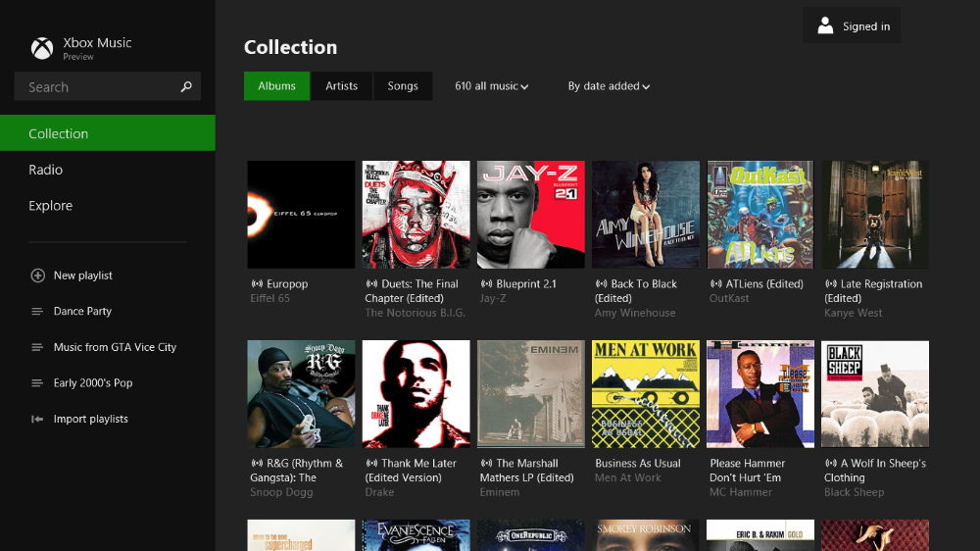The width and height of the screenshot is (980, 551).
Task: Switch to the Songs tab
Action: tap(403, 85)
